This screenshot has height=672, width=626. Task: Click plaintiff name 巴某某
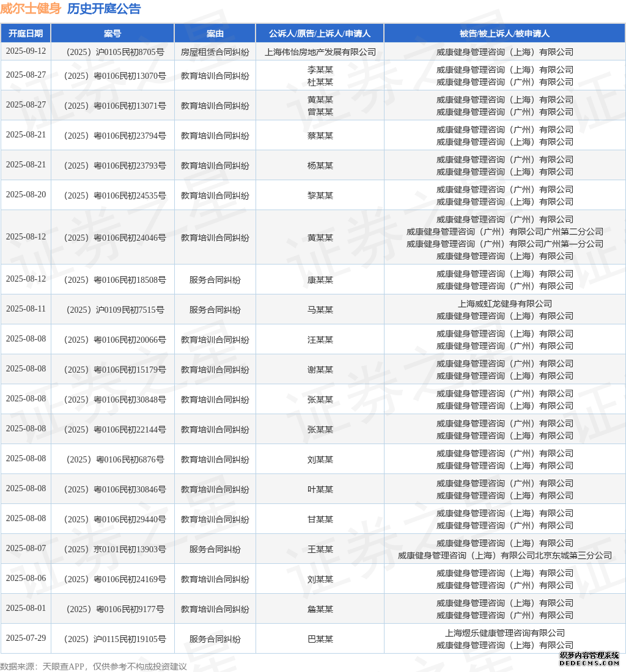coord(320,640)
